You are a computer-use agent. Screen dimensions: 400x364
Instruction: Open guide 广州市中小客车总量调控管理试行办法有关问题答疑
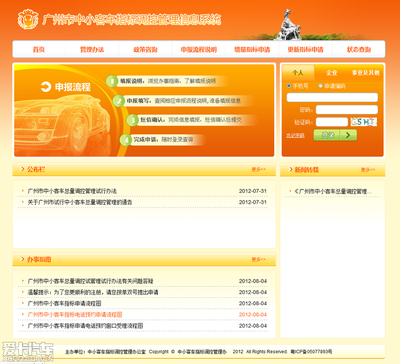click(x=90, y=281)
